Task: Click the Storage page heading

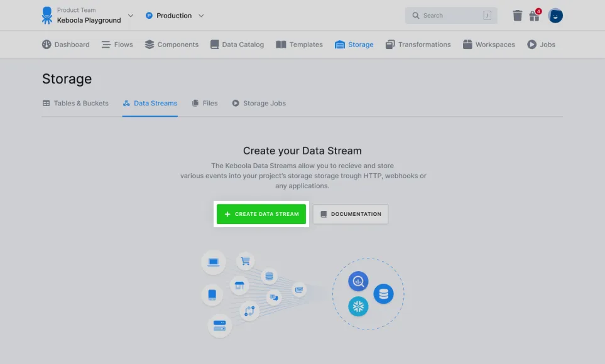Action: 67,78
